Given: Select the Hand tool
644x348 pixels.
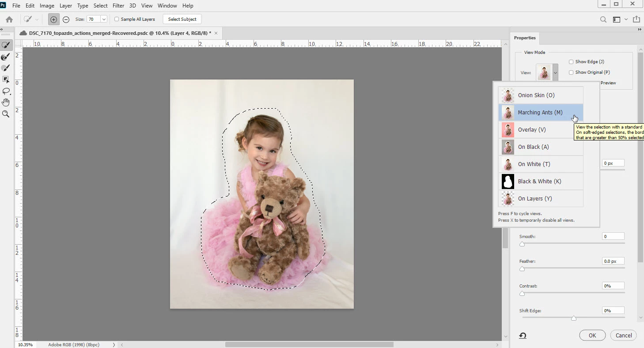Looking at the screenshot, I should 6,102.
